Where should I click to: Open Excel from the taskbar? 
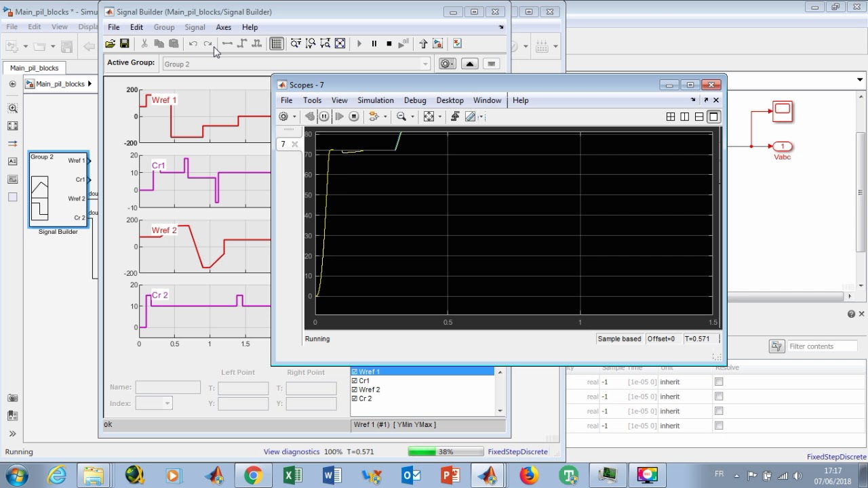(292, 475)
